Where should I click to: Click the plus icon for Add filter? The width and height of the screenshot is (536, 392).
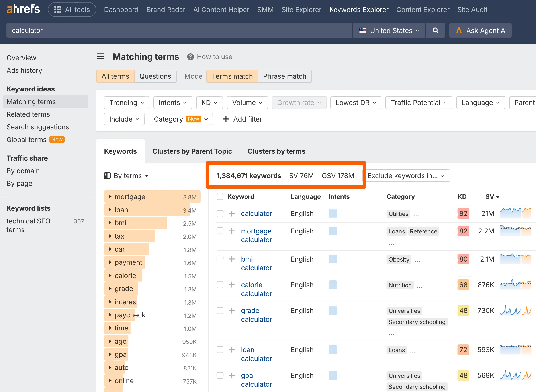[x=226, y=119]
